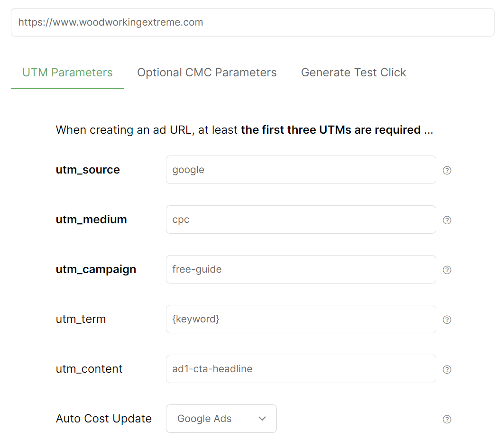Select the utm_campaign input field

click(x=301, y=269)
